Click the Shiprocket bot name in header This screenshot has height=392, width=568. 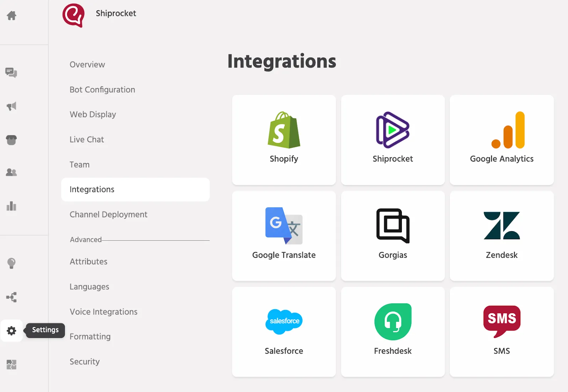(116, 13)
